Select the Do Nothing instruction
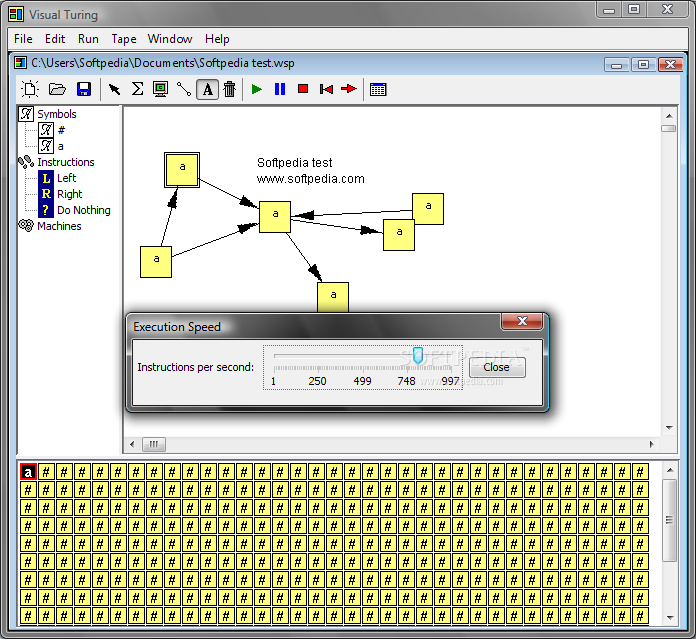The width and height of the screenshot is (696, 639). (x=83, y=210)
